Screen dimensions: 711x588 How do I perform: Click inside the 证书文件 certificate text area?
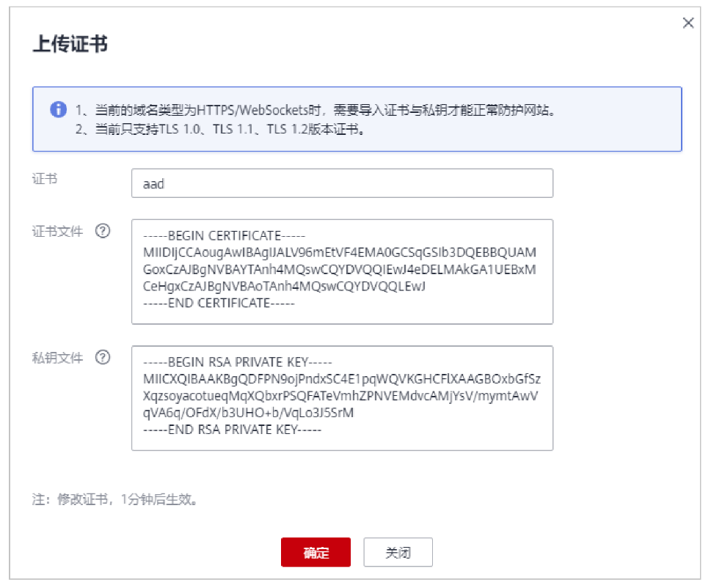(x=342, y=271)
